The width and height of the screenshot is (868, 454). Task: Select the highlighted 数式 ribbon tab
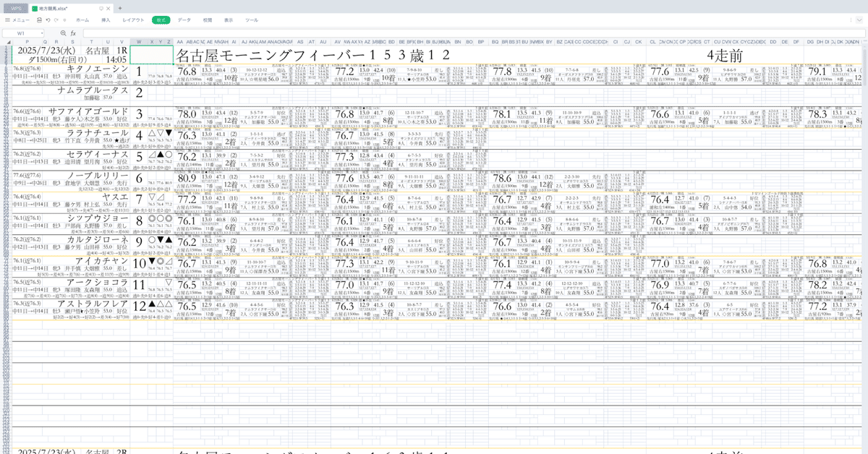coord(161,20)
